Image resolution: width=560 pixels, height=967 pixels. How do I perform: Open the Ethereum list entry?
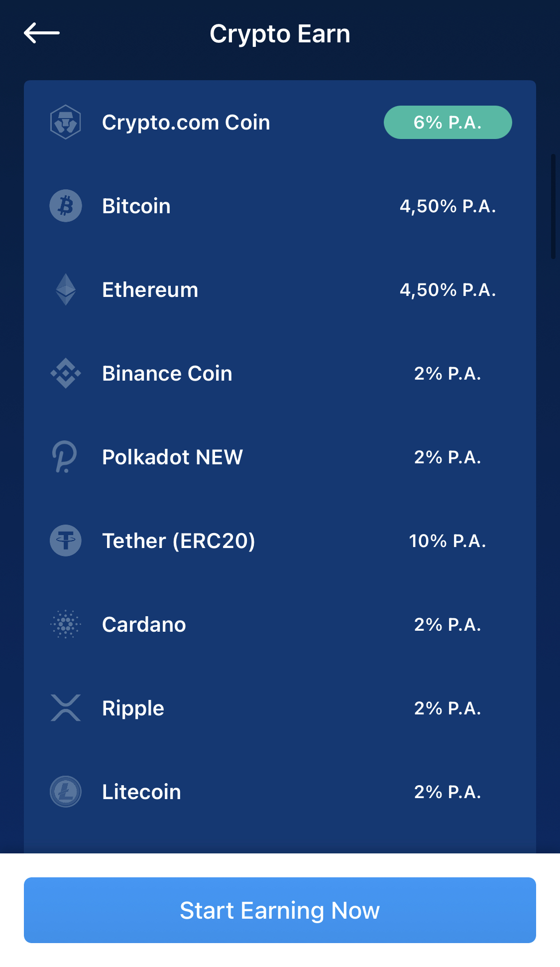tap(280, 289)
